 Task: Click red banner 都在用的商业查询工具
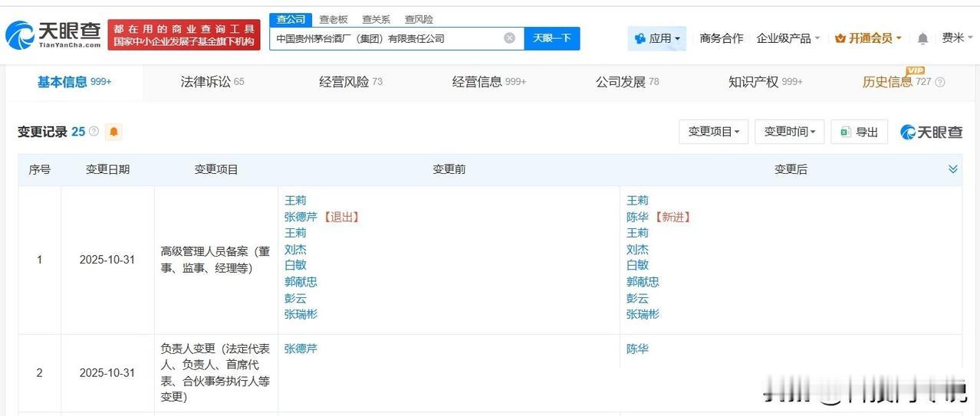pyautogui.click(x=184, y=35)
